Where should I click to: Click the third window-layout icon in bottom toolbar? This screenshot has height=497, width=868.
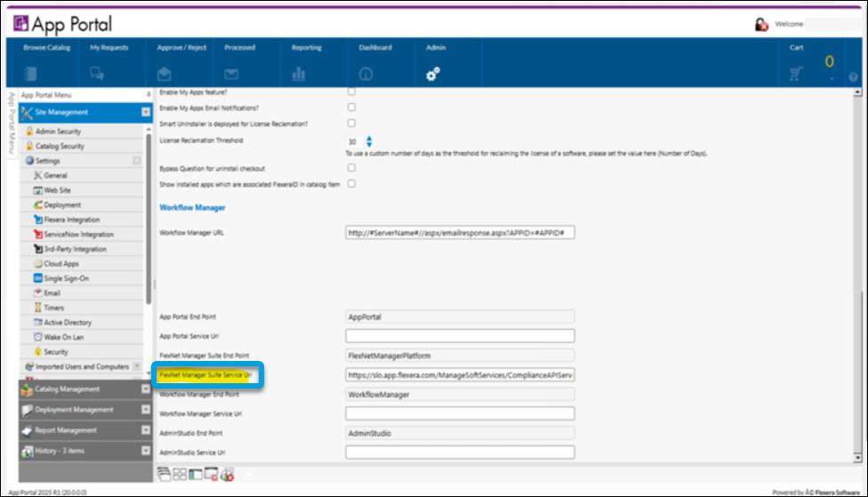[196, 474]
